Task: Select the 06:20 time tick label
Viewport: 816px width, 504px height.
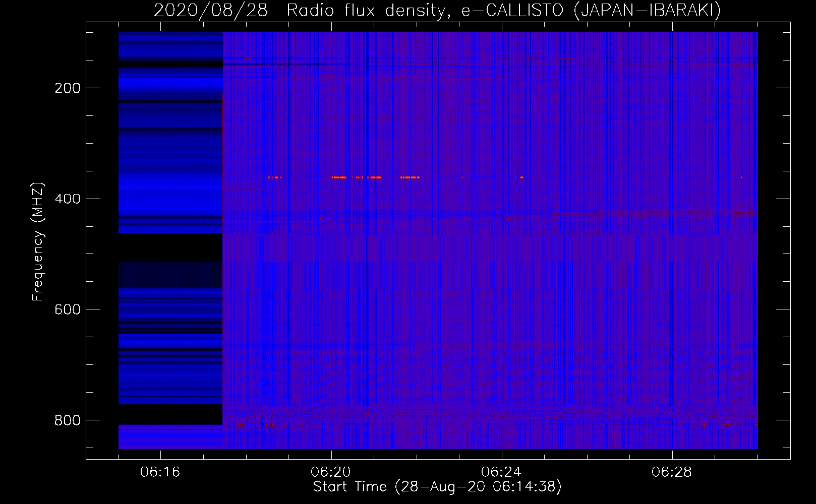Action: coord(331,472)
